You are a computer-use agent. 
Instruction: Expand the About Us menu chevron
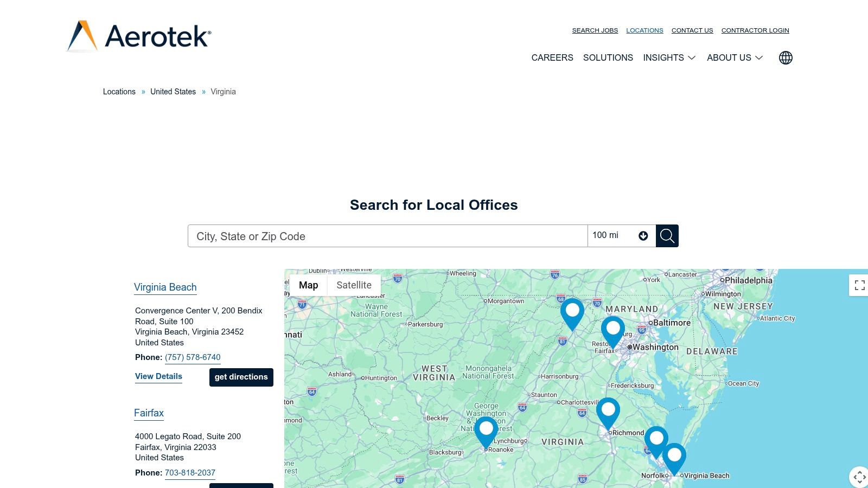click(x=759, y=58)
